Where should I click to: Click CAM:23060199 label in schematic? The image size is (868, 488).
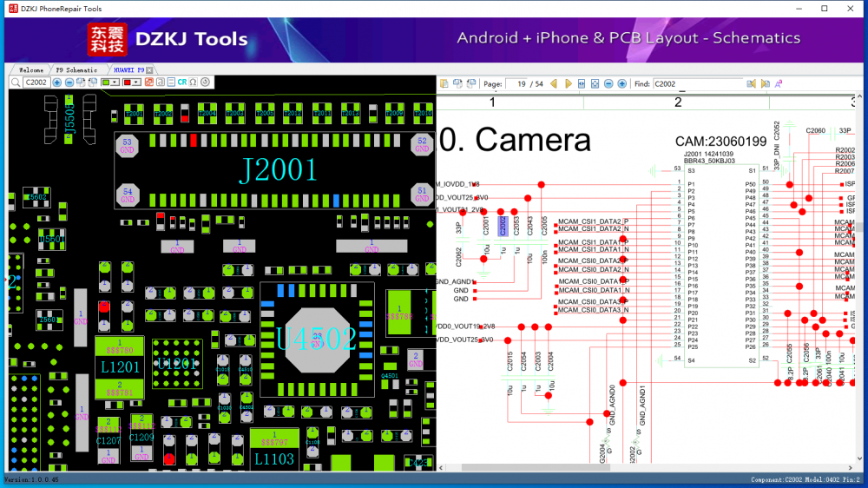pos(720,142)
